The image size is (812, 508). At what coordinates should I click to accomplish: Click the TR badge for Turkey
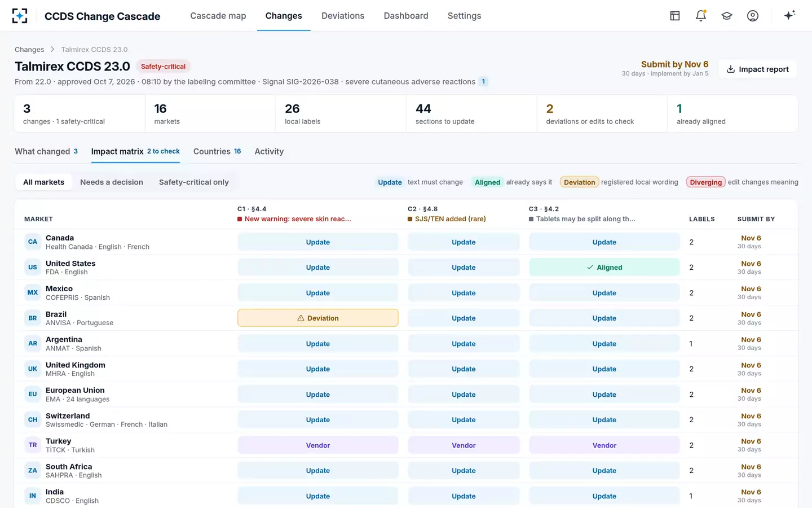33,445
